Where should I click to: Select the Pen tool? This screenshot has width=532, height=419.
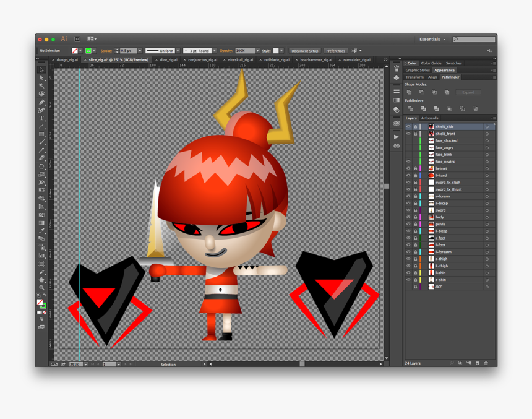[41, 102]
